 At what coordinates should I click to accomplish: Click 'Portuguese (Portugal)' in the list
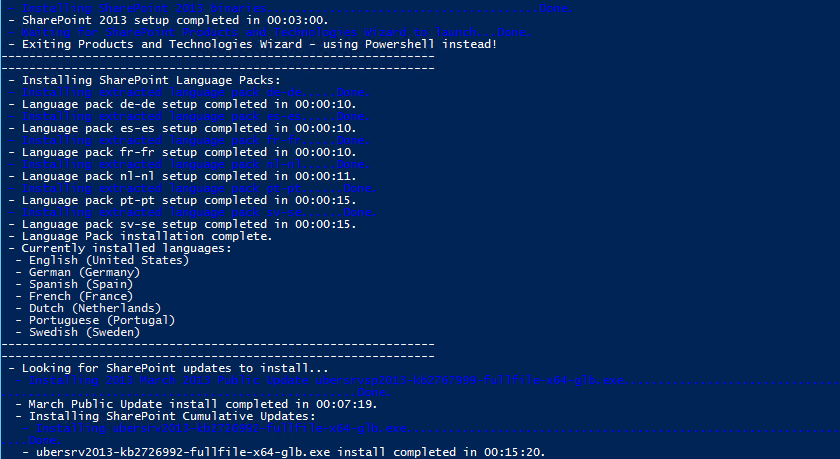coord(95,320)
